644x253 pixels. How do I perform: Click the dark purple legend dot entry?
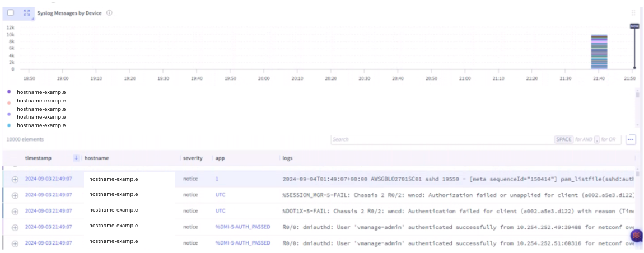[9, 92]
